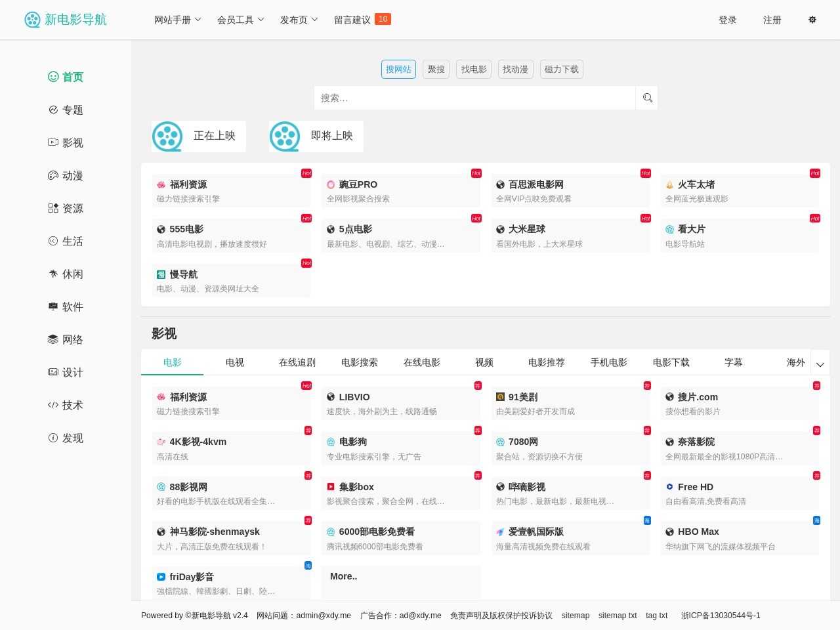The height and width of the screenshot is (630, 840).
Task: Open the theme settings gear icon
Action: 812,20
